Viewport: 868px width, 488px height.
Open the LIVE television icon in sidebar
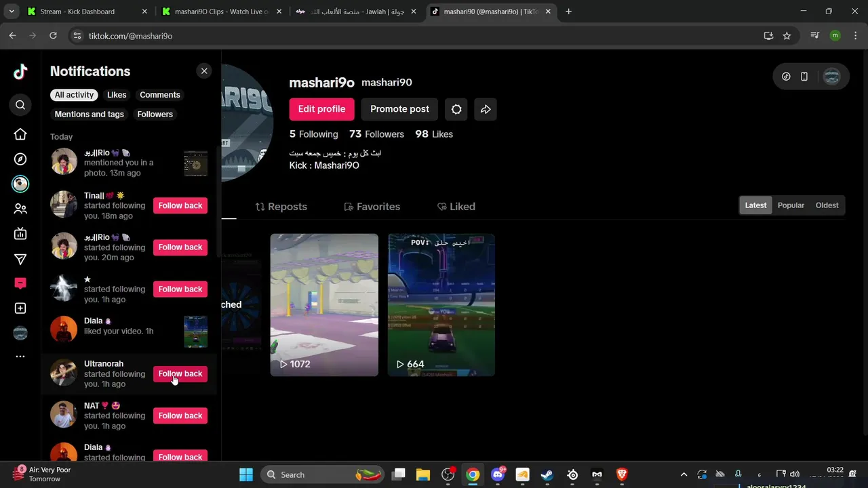pyautogui.click(x=20, y=234)
